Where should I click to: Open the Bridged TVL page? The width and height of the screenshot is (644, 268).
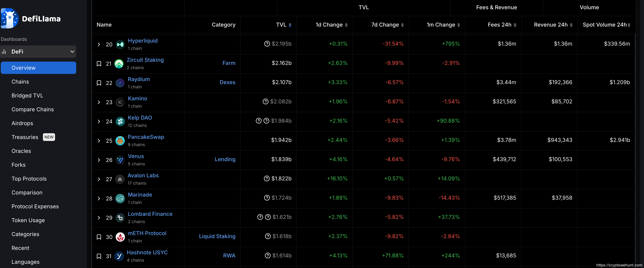click(x=27, y=95)
